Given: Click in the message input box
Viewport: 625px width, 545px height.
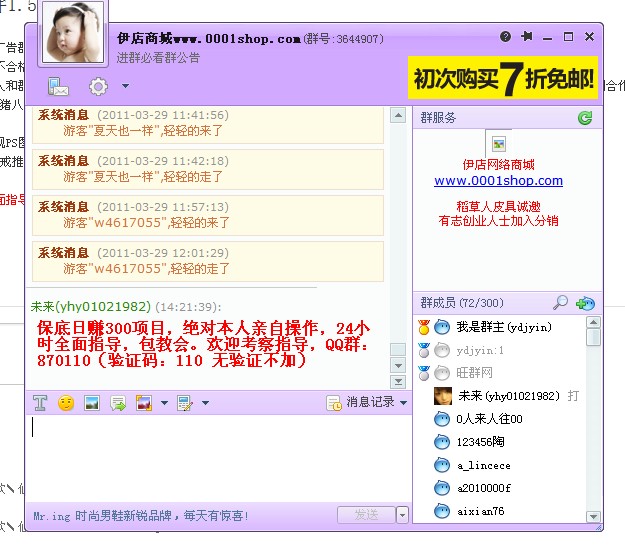Looking at the screenshot, I should coord(218,458).
